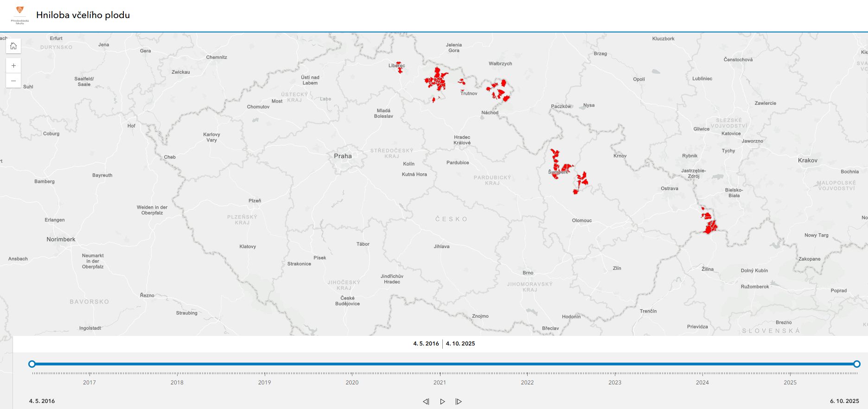Zoom out with the minus button
This screenshot has width=868, height=409.
pyautogui.click(x=13, y=81)
